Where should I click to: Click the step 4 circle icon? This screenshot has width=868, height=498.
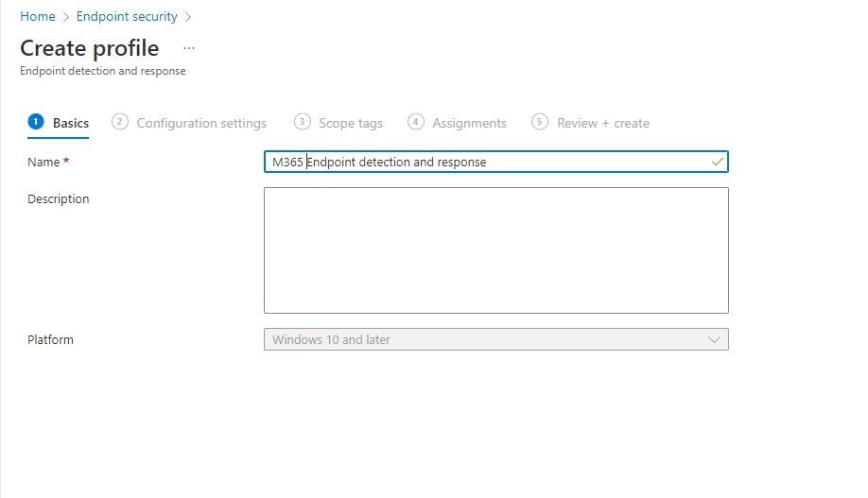point(416,122)
